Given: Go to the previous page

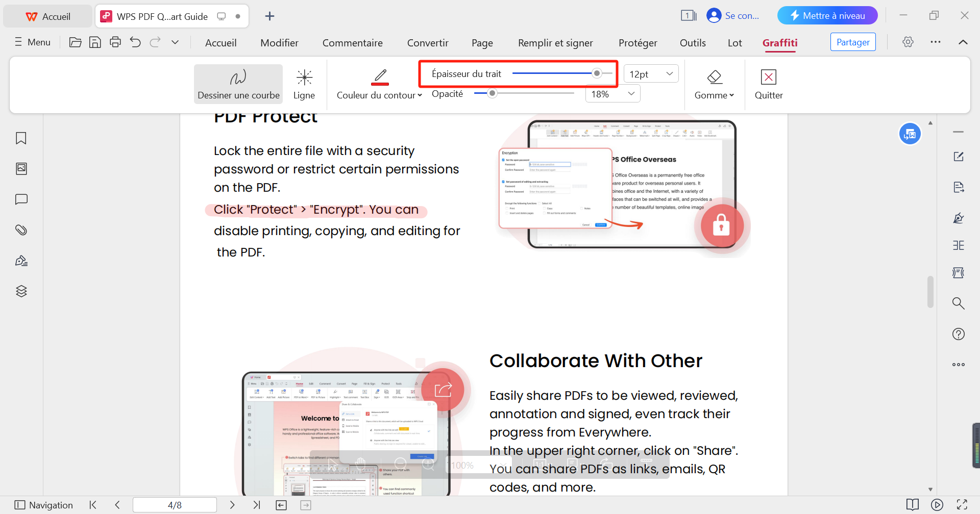Looking at the screenshot, I should point(117,505).
